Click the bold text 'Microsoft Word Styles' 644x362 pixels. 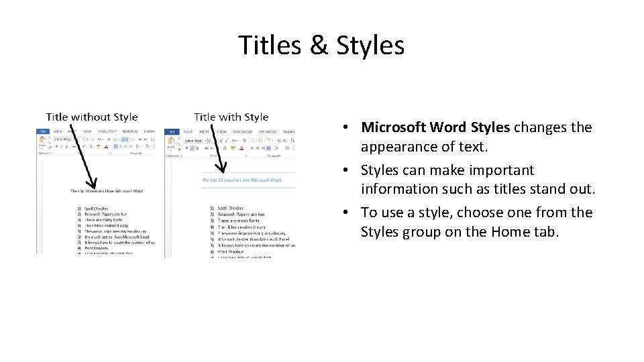pyautogui.click(x=435, y=127)
